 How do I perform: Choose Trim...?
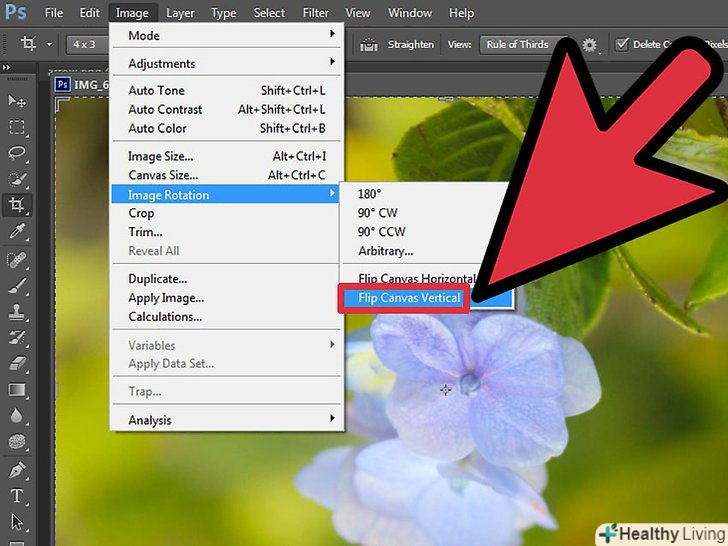[225, 232]
